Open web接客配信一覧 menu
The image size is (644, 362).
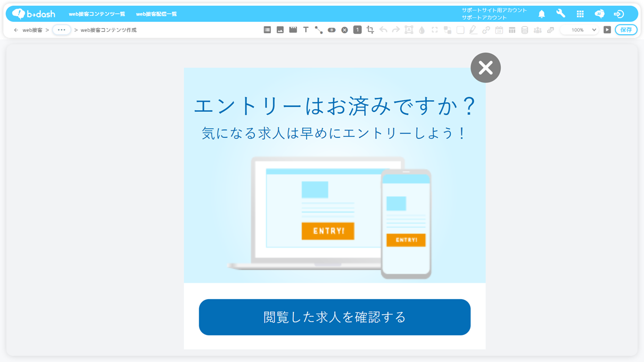click(156, 14)
